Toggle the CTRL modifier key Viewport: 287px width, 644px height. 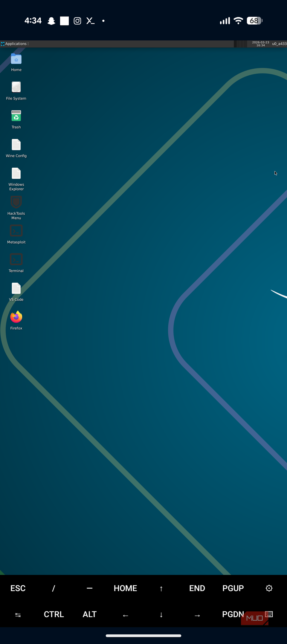(x=54, y=614)
